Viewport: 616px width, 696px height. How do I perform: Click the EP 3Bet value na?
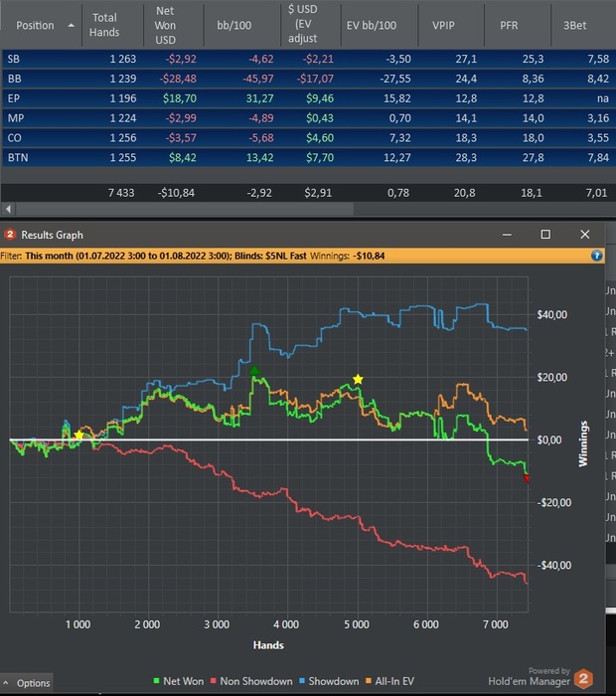pos(603,98)
